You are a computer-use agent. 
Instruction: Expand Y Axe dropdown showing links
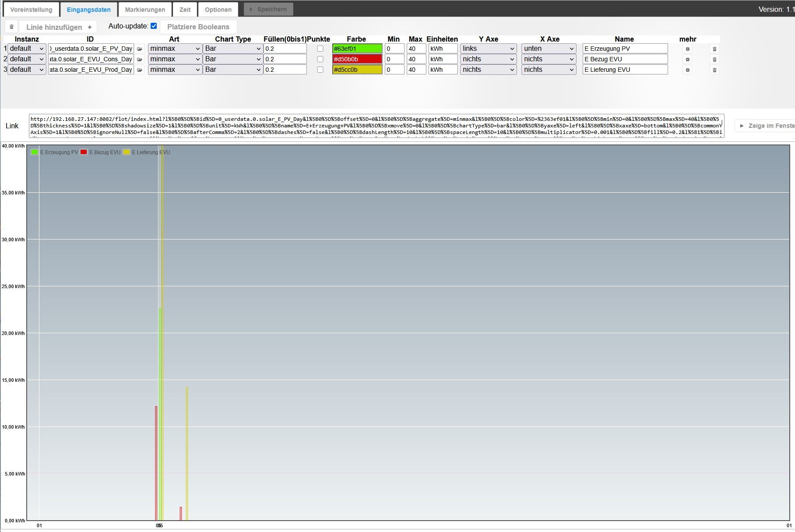[488, 49]
